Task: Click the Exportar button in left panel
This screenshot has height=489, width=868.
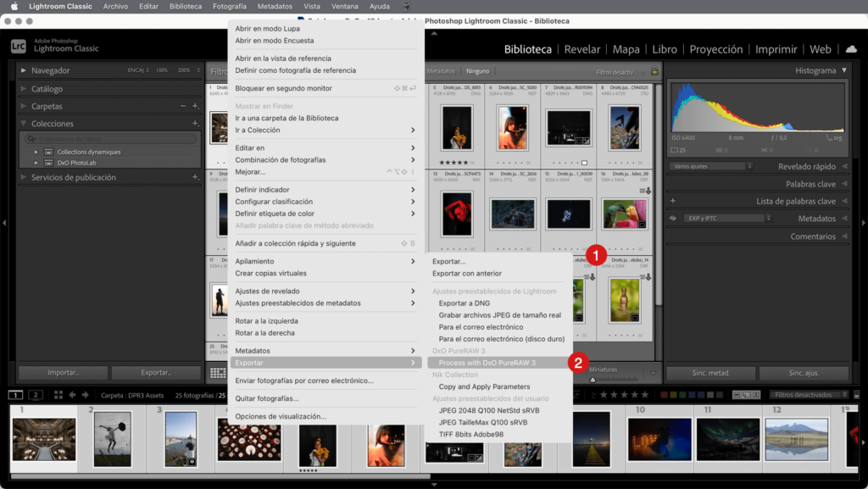Action: [x=156, y=373]
